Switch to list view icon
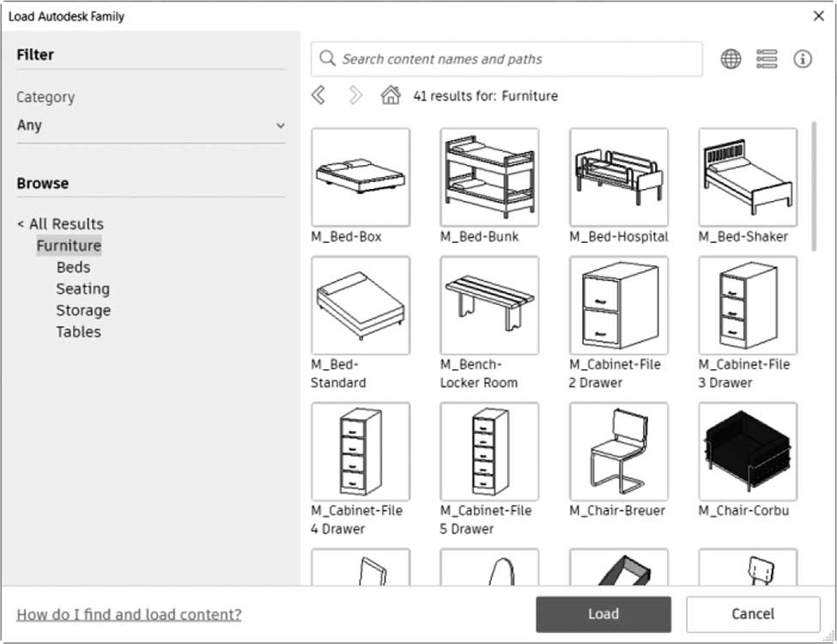Viewport: 837px width, 644px height. (x=767, y=58)
